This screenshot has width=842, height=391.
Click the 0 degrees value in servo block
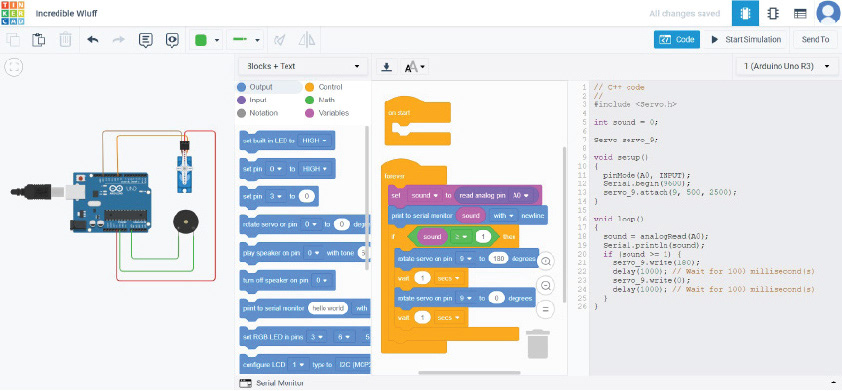pyautogui.click(x=497, y=298)
